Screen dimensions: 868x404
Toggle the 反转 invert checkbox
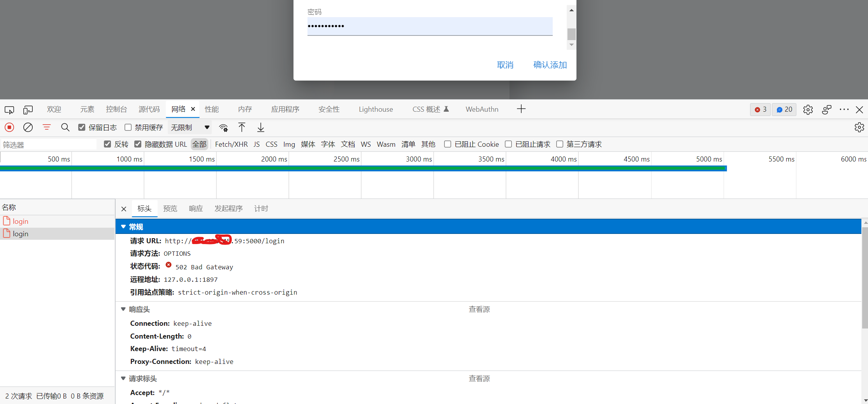(x=107, y=144)
